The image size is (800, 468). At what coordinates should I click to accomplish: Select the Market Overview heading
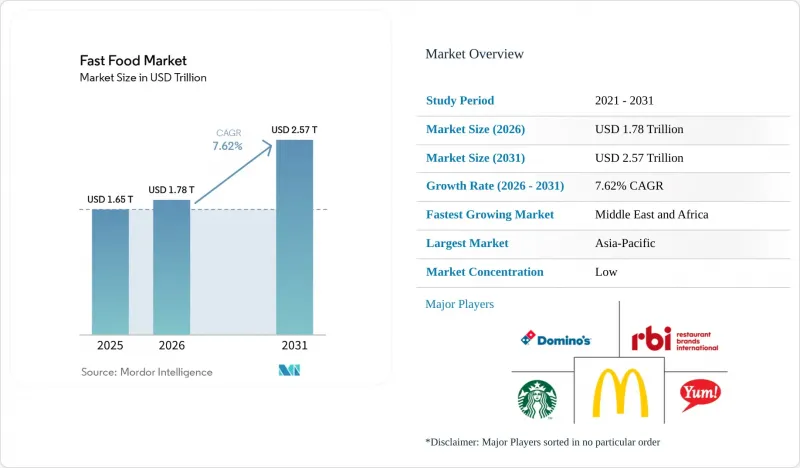coord(474,54)
